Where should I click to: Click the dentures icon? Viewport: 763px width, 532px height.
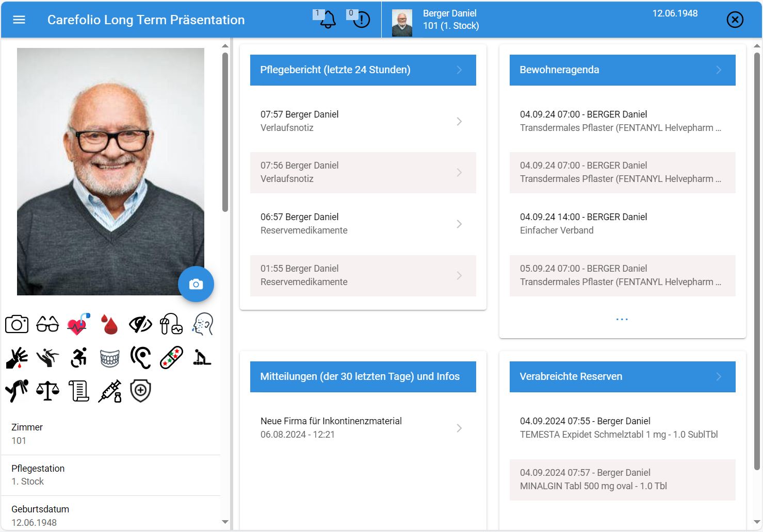[x=109, y=358]
